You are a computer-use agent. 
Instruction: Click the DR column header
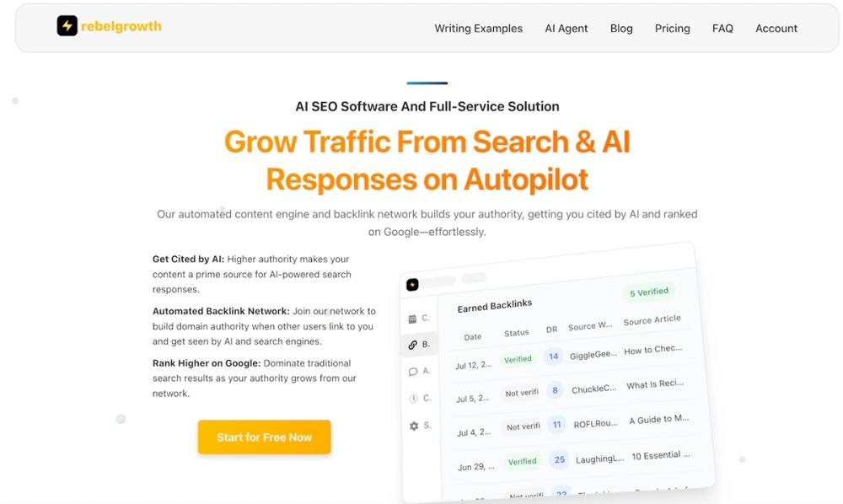click(x=551, y=330)
